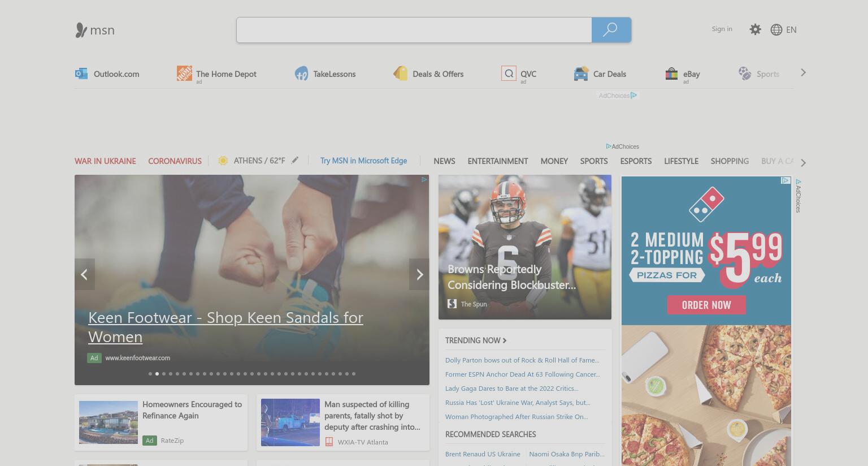Click the globe language icon
Screen dimensions: 868x466
point(776,29)
